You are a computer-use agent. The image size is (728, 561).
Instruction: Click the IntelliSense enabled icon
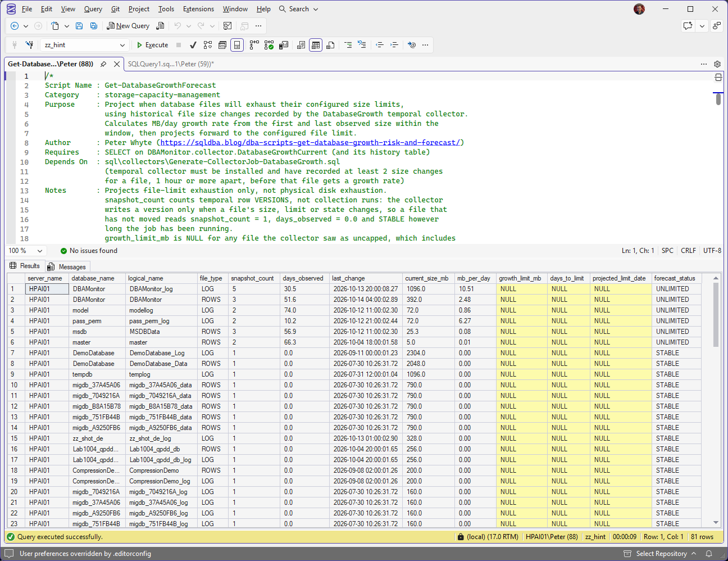tap(238, 45)
